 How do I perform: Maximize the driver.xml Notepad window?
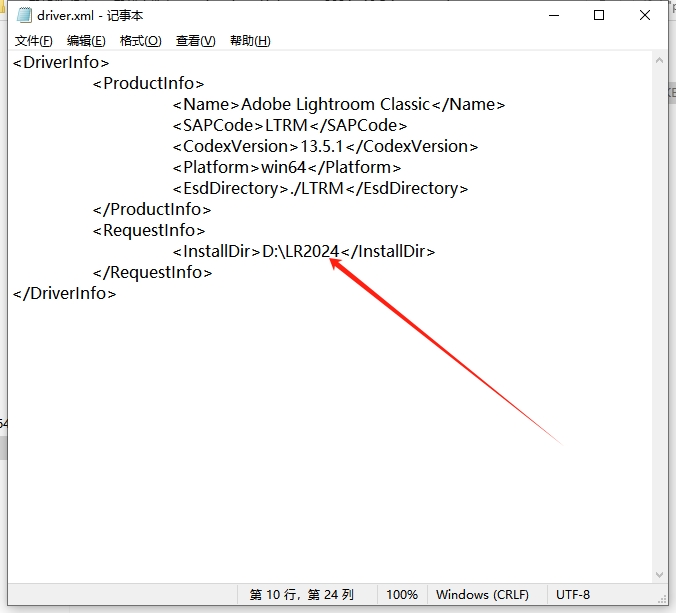click(x=599, y=16)
